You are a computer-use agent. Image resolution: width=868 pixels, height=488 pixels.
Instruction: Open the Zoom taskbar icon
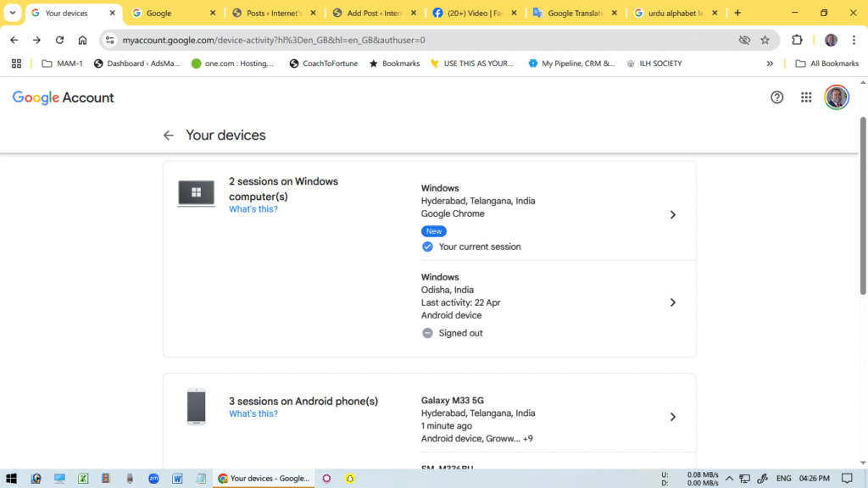point(154,479)
